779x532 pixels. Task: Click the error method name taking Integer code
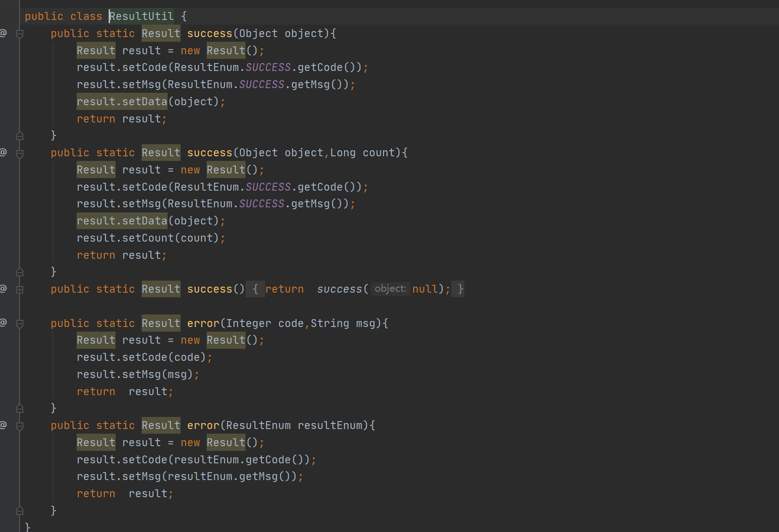point(203,323)
